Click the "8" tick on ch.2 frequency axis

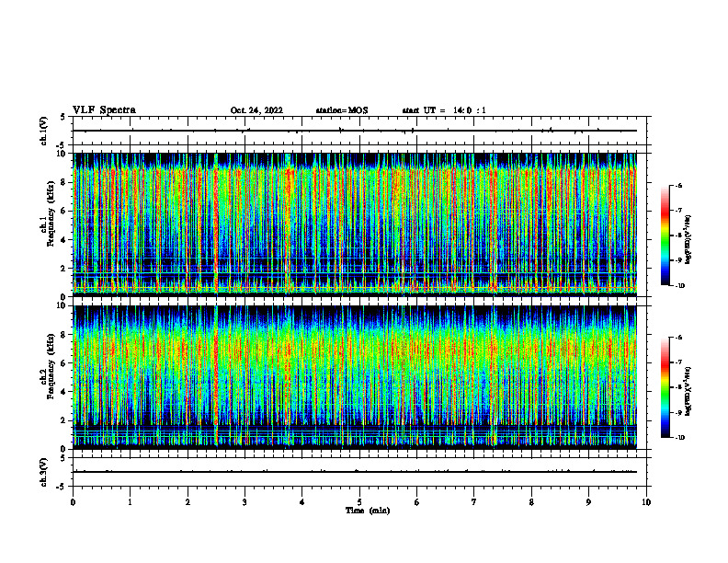point(63,335)
